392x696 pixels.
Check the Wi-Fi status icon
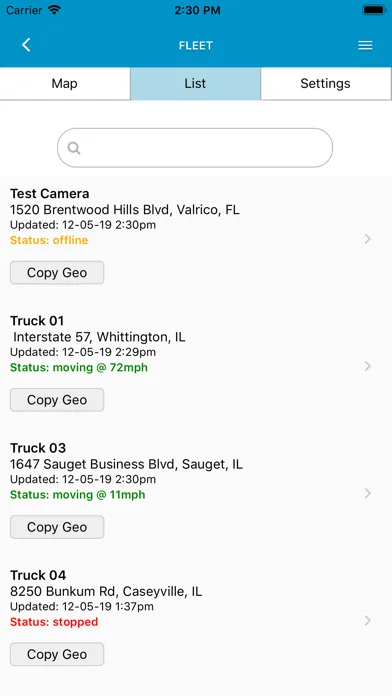point(54,10)
